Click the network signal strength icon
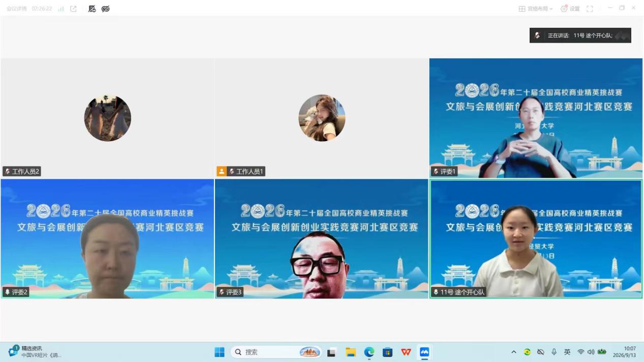Screen dimensions: 644x362 61,9
